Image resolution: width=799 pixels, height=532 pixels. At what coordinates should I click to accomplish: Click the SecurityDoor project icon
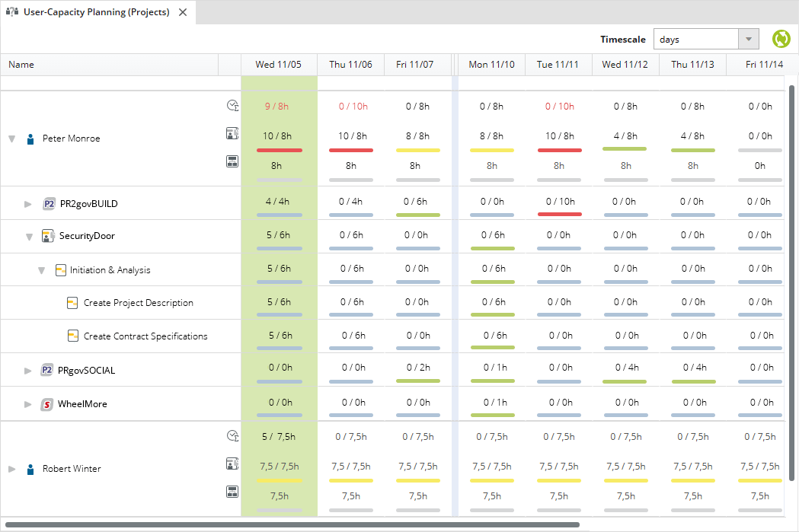coord(48,236)
